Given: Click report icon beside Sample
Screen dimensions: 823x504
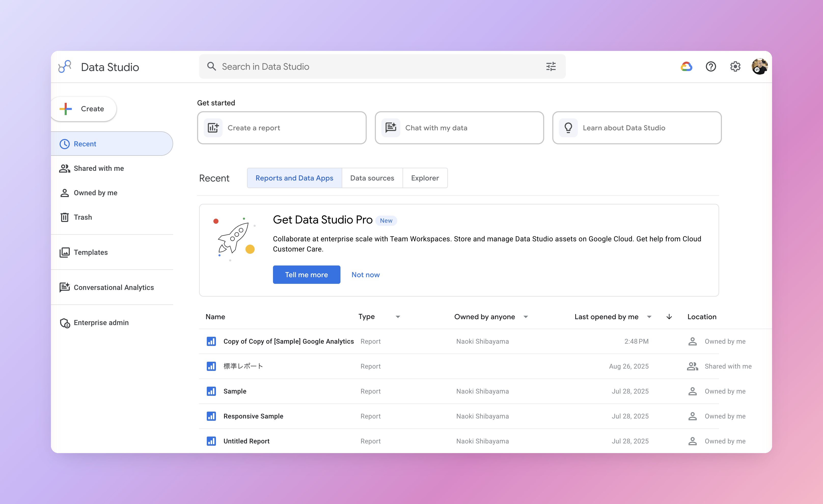Looking at the screenshot, I should tap(211, 391).
